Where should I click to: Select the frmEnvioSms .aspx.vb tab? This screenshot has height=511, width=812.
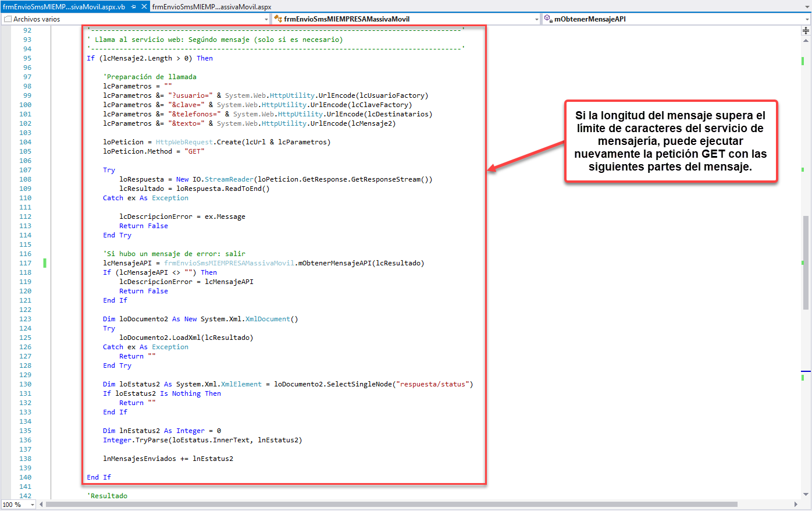(64, 7)
